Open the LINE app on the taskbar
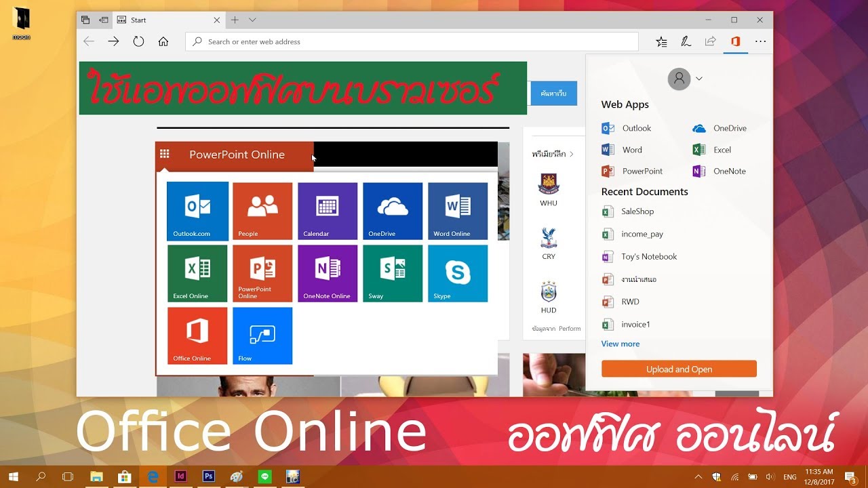The width and height of the screenshot is (868, 488). 264,476
